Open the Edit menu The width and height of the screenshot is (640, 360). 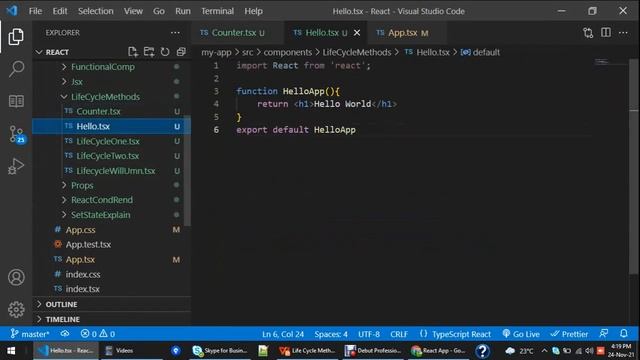click(60, 11)
